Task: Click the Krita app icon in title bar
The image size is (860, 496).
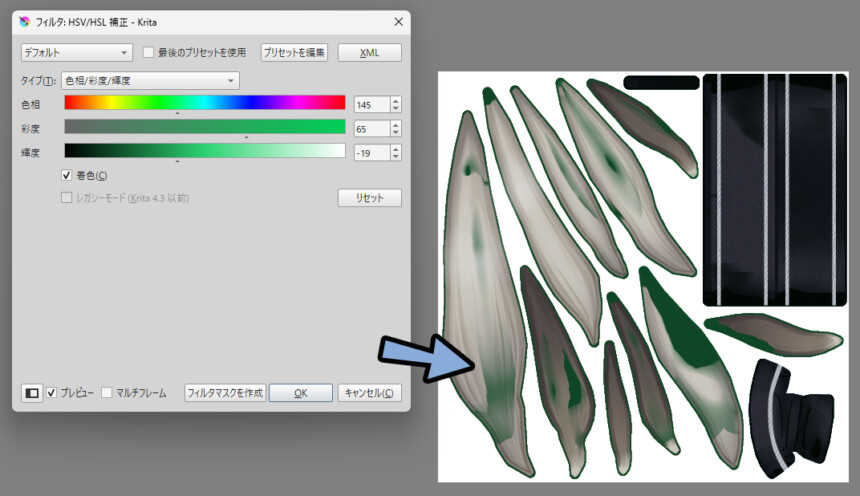Action: 24,22
